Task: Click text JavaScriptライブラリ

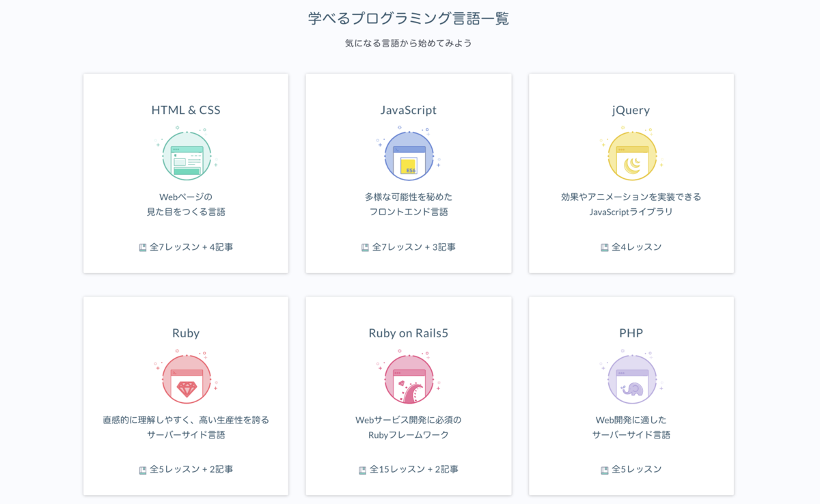Action: tap(631, 212)
